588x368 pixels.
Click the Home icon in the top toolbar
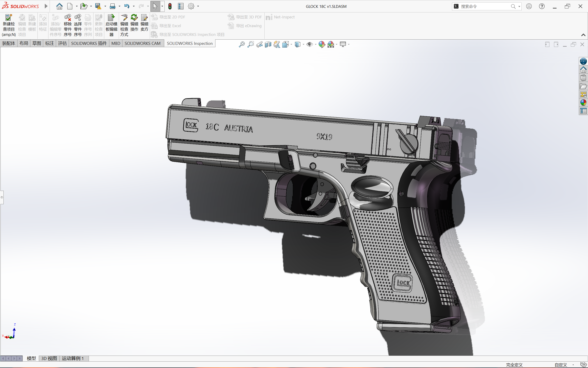coord(59,6)
